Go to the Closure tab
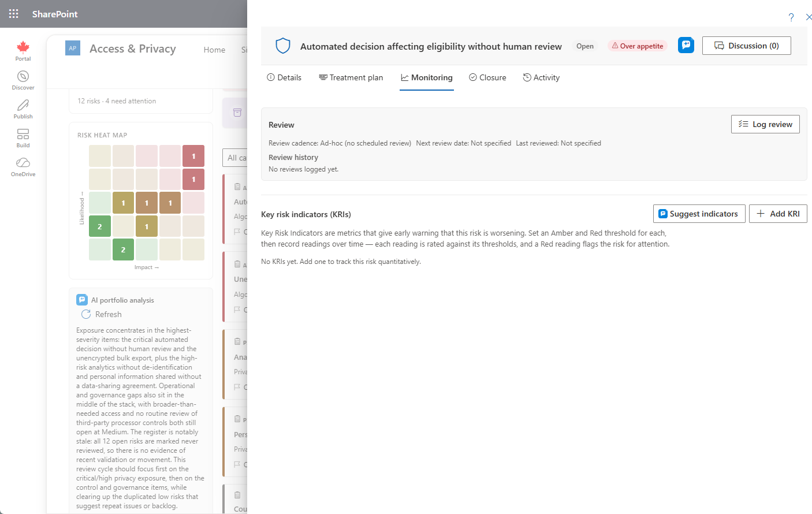Screen dimensions: 812x514 click(487, 77)
